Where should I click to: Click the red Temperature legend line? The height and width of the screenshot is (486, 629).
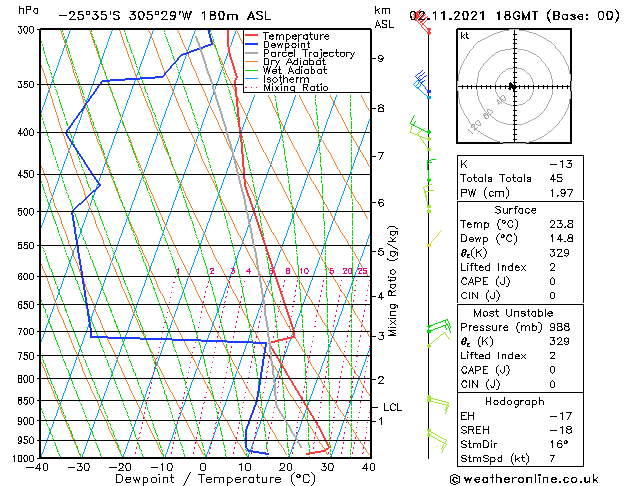tap(251, 36)
